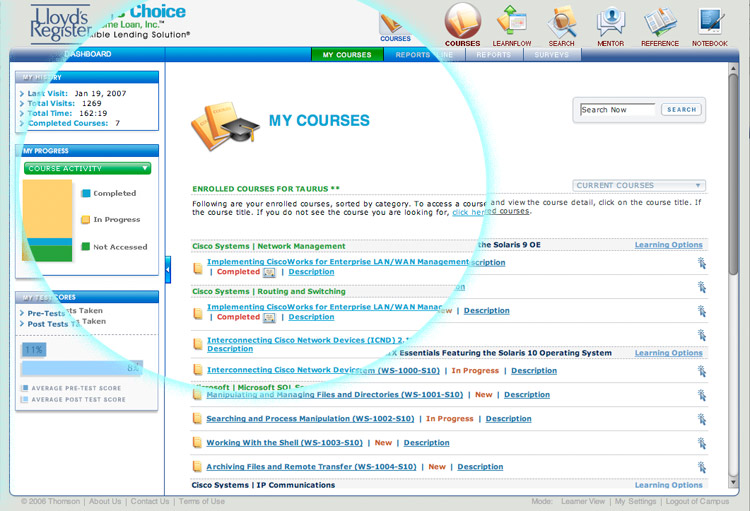Open the large red COURSES icon
The width and height of the screenshot is (750, 511).
[462, 21]
